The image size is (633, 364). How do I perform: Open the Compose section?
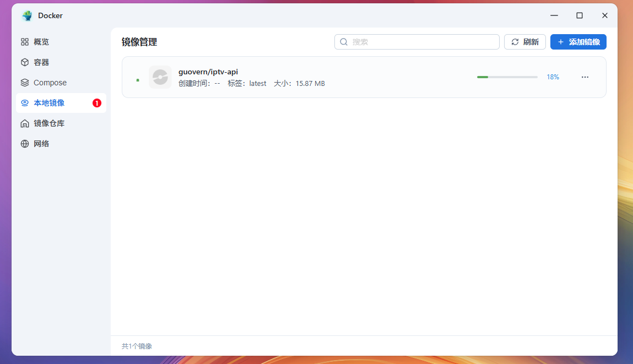point(61,83)
